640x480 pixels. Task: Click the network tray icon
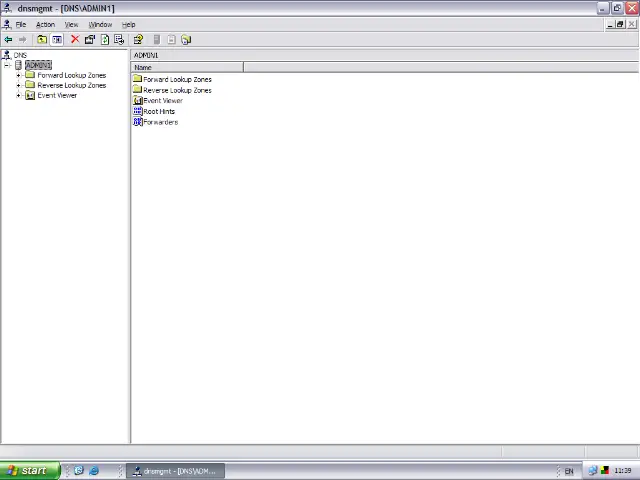(593, 471)
